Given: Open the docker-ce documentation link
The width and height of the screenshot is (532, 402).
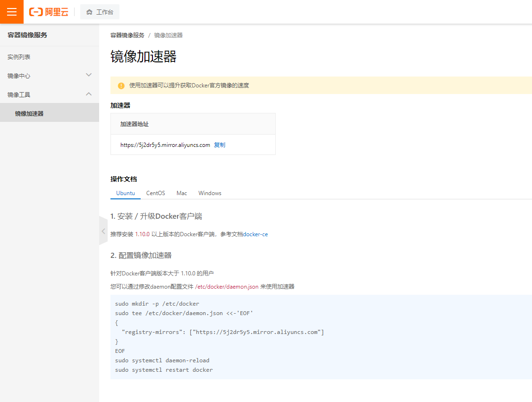Looking at the screenshot, I should pos(255,234).
